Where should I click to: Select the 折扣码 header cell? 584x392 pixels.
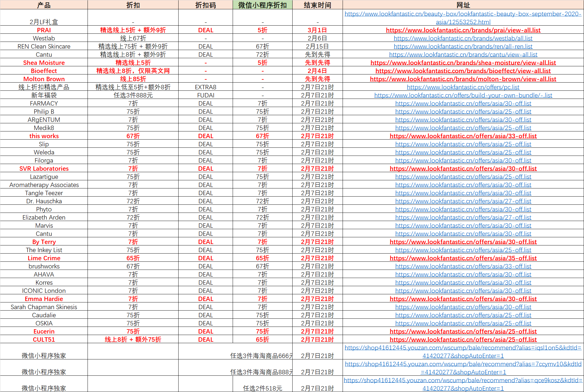pos(206,5)
